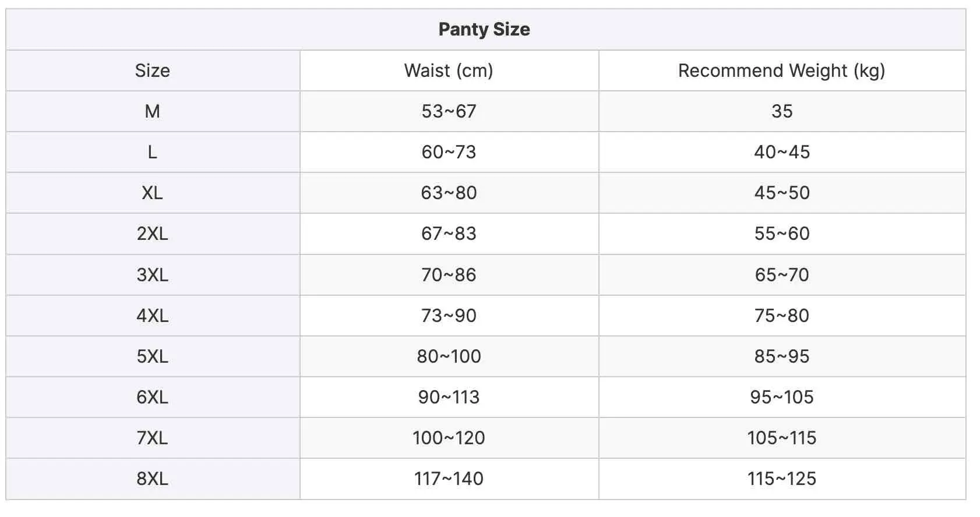Click the L size row label

point(153,152)
